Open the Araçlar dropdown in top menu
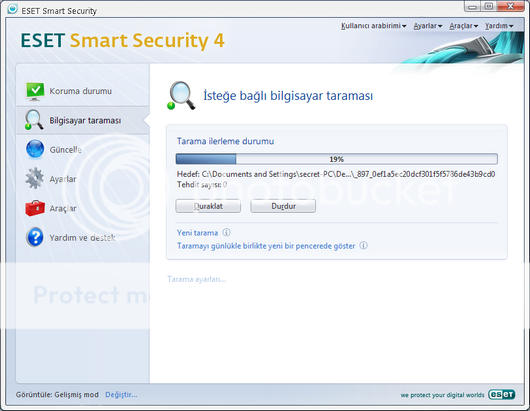Image resolution: width=530 pixels, height=411 pixels. (x=464, y=26)
